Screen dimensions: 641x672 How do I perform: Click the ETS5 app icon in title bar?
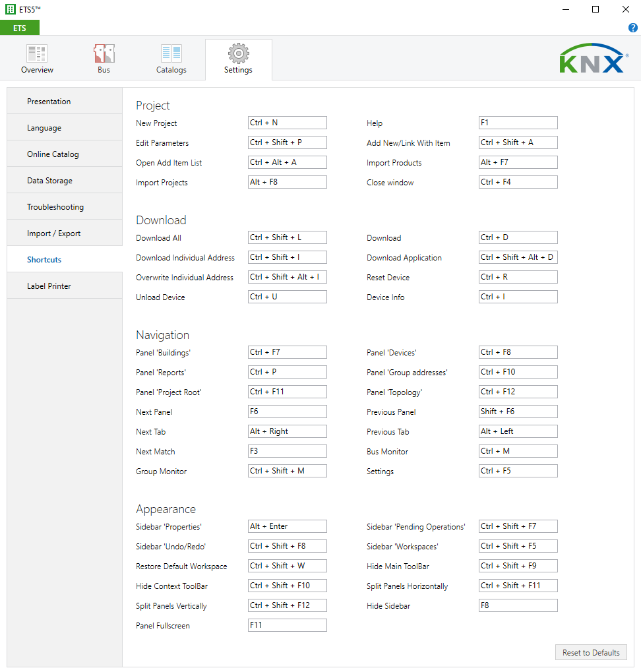[11, 9]
